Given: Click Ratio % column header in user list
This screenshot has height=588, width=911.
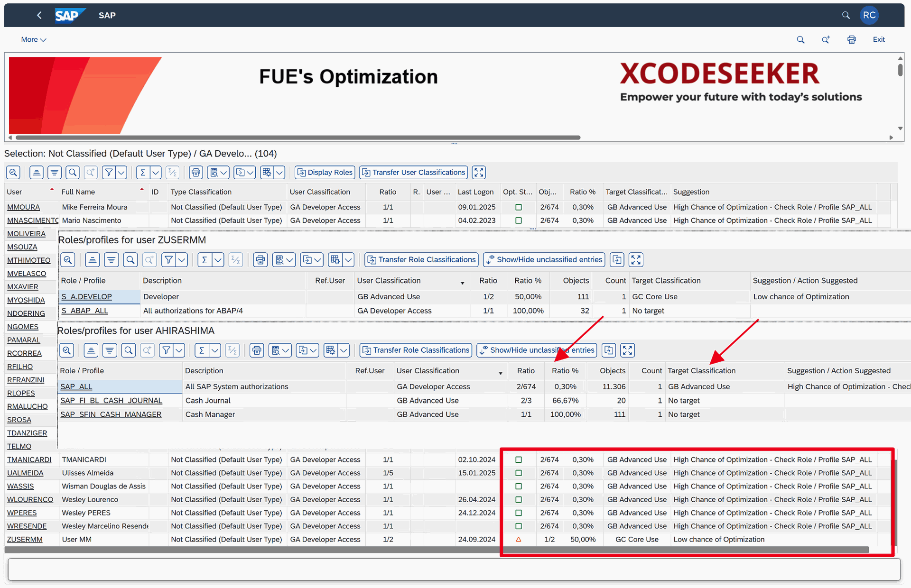Looking at the screenshot, I should tap(582, 192).
